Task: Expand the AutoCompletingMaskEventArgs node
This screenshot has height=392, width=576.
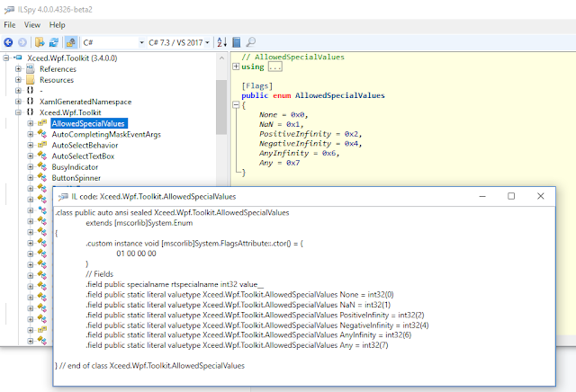Action: 31,134
